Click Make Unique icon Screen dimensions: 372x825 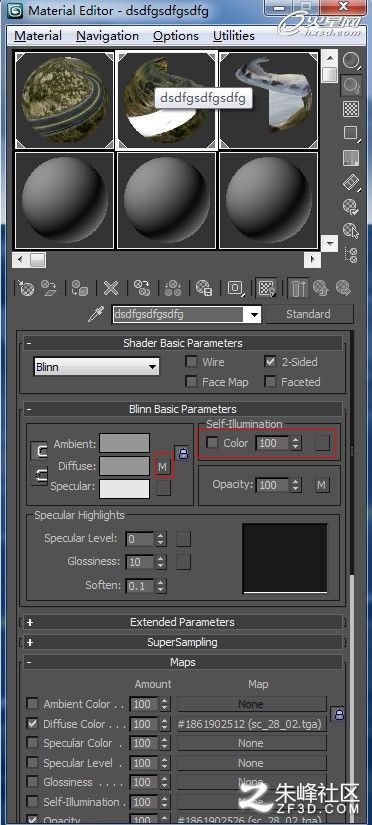(173, 288)
